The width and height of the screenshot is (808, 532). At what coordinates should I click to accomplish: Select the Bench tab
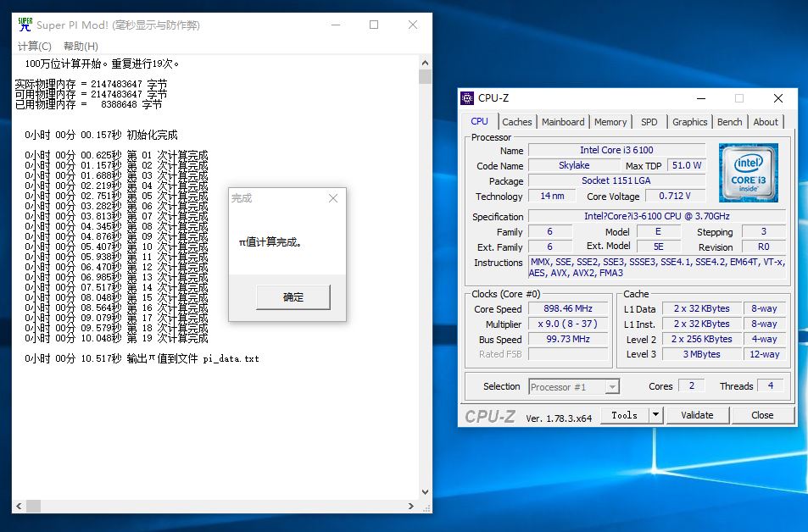pyautogui.click(x=729, y=122)
